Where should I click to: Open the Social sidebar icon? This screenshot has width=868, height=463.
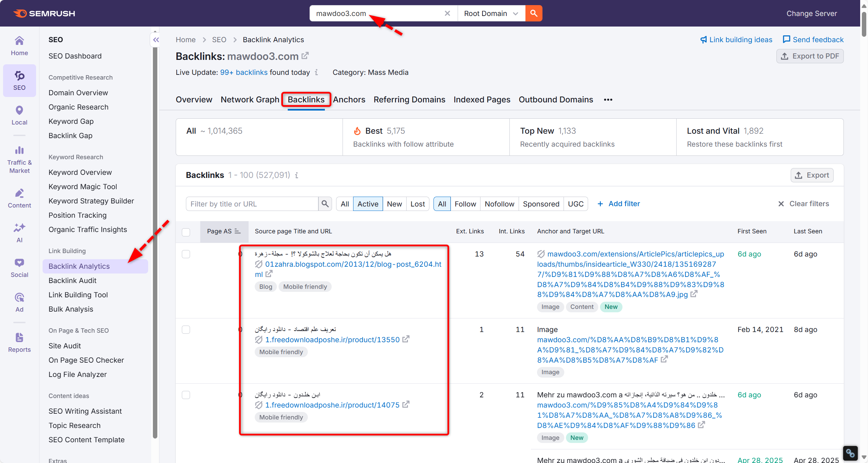(x=19, y=267)
